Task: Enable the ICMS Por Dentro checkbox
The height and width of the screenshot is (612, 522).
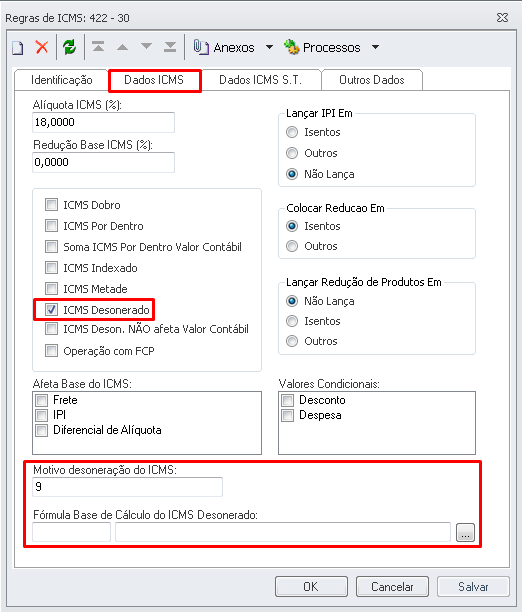Action: coord(51,226)
